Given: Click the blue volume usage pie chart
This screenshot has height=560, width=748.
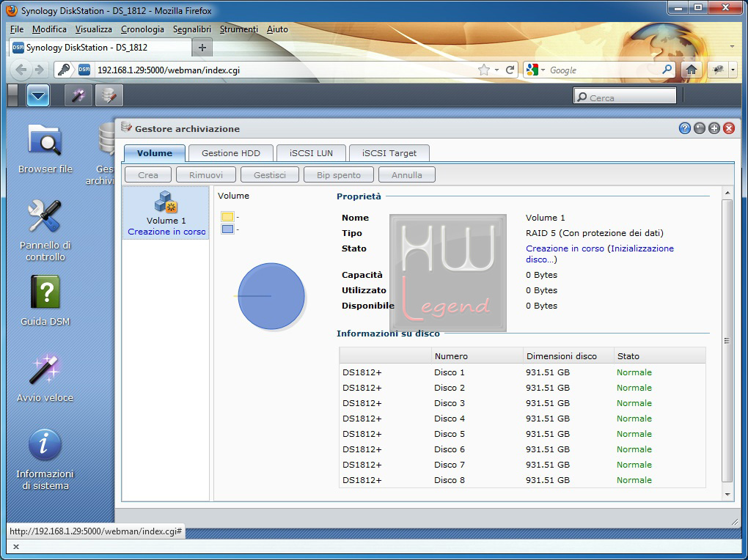Looking at the screenshot, I should (271, 296).
